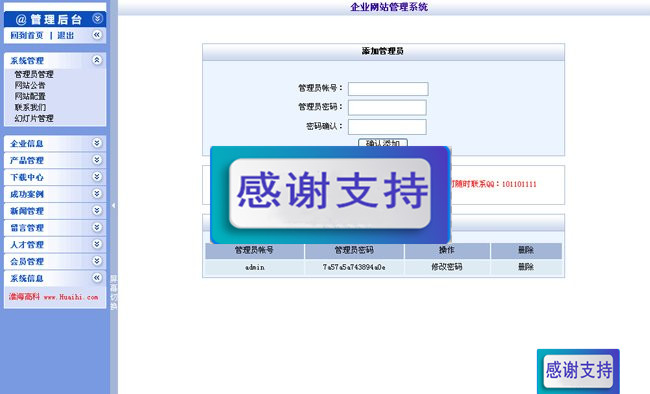
Task: Click the red QQ：101101111 contact text
Action: [493, 184]
